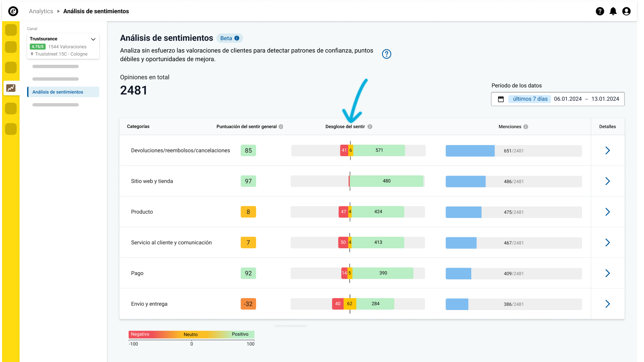Open the user account profile icon
644x362 pixels.
(626, 11)
